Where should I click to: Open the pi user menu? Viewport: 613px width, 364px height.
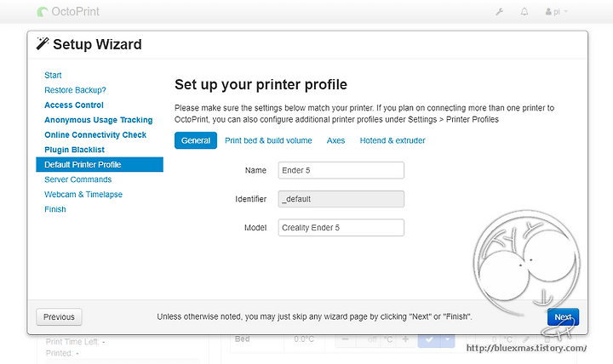556,12
